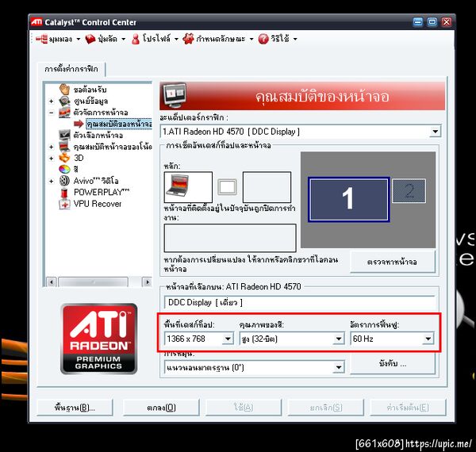Click the red Help question icon
The height and width of the screenshot is (452, 476).
(x=263, y=39)
